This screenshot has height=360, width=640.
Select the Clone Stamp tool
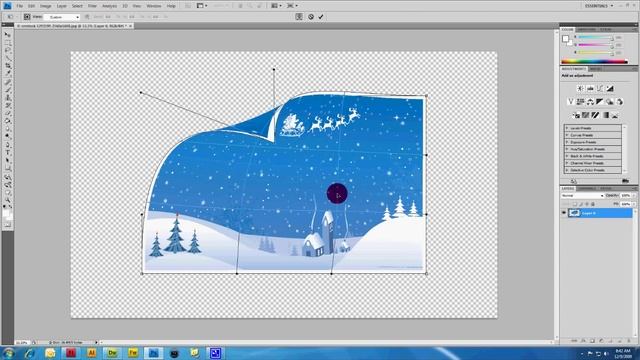pyautogui.click(x=7, y=98)
